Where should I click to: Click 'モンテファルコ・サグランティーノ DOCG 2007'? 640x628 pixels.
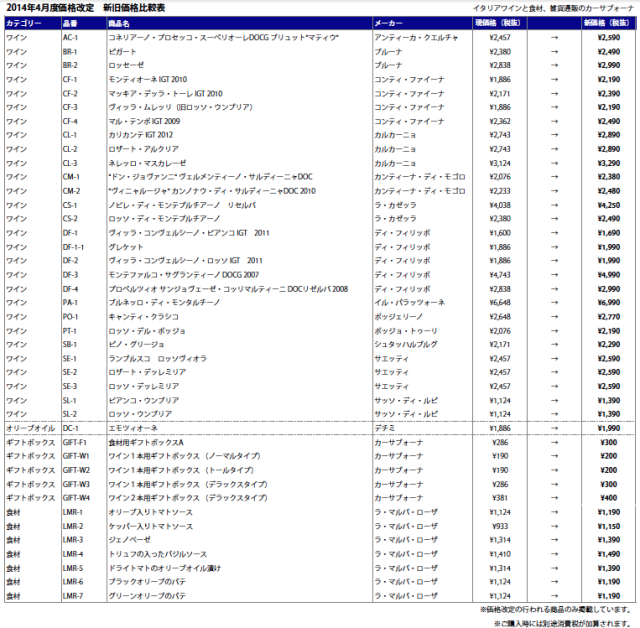pyautogui.click(x=184, y=275)
